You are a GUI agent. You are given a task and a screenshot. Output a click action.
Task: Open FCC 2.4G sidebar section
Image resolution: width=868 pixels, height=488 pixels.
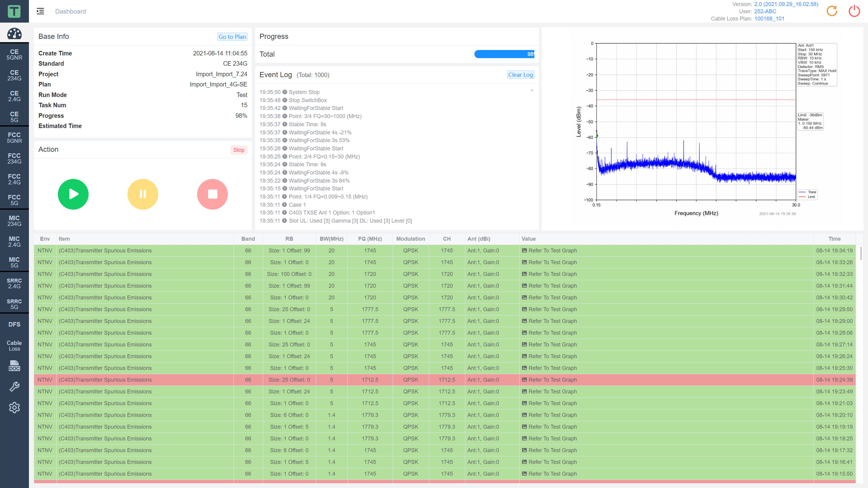click(x=14, y=179)
